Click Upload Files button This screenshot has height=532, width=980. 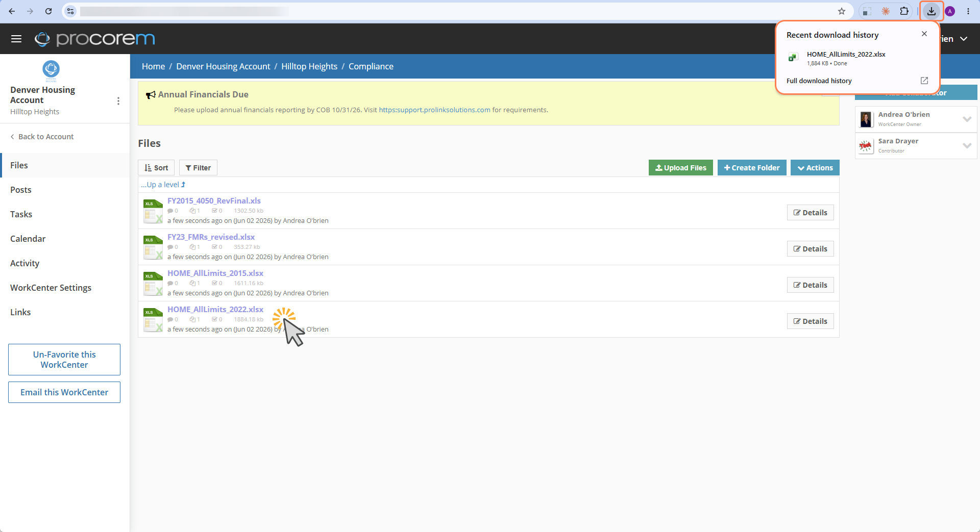click(680, 168)
